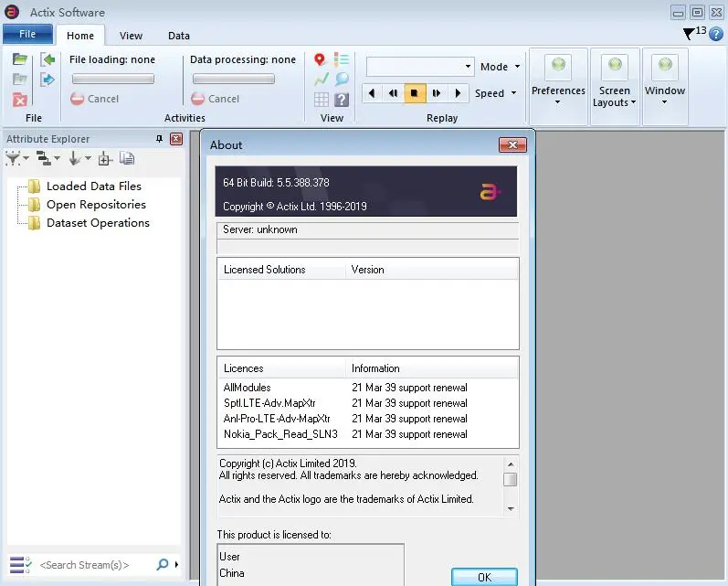The height and width of the screenshot is (586, 728).
Task: Click the copyright text scrollbar up arrow
Action: [511, 464]
